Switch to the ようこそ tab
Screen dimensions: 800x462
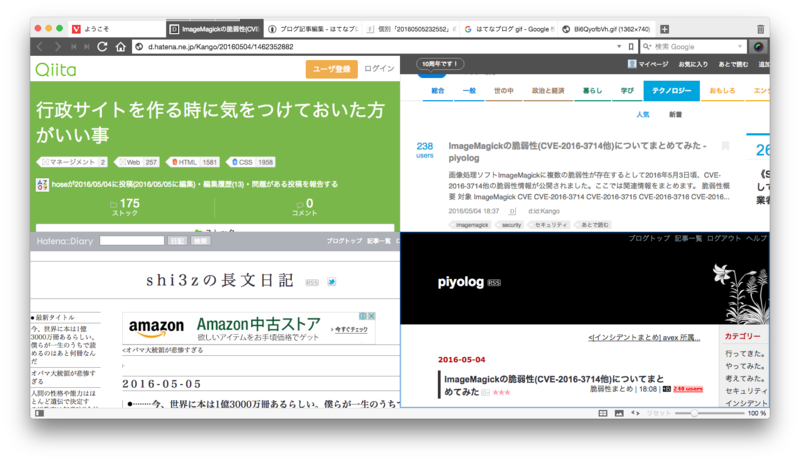pos(117,29)
